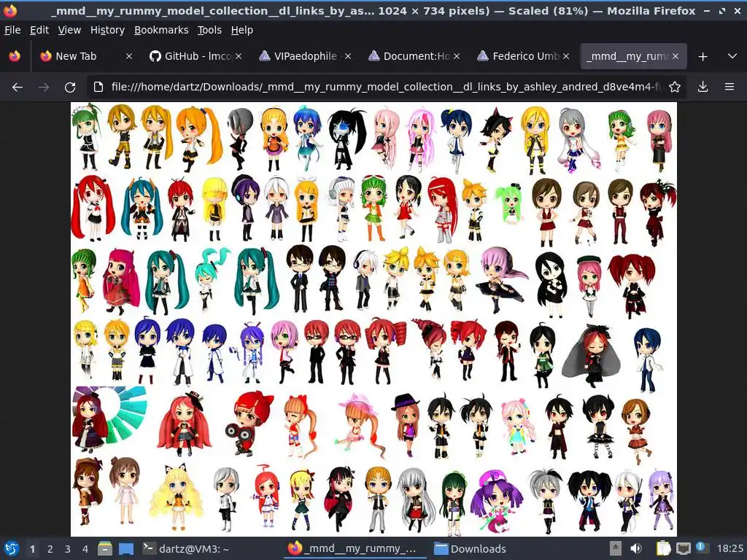Viewport: 747px width, 560px height.
Task: Select the Firefox _mmd__my_rummy taskbar entry
Action: (x=355, y=549)
